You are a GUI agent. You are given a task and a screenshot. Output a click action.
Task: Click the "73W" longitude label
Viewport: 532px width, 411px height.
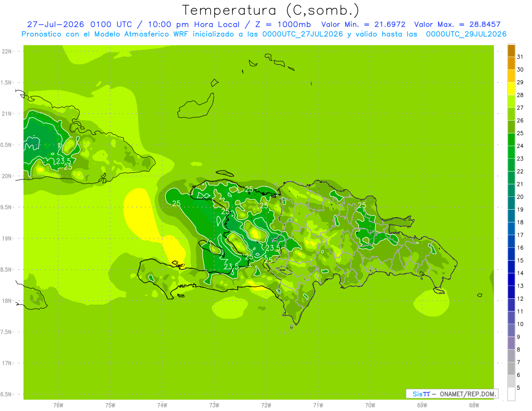[x=214, y=405]
